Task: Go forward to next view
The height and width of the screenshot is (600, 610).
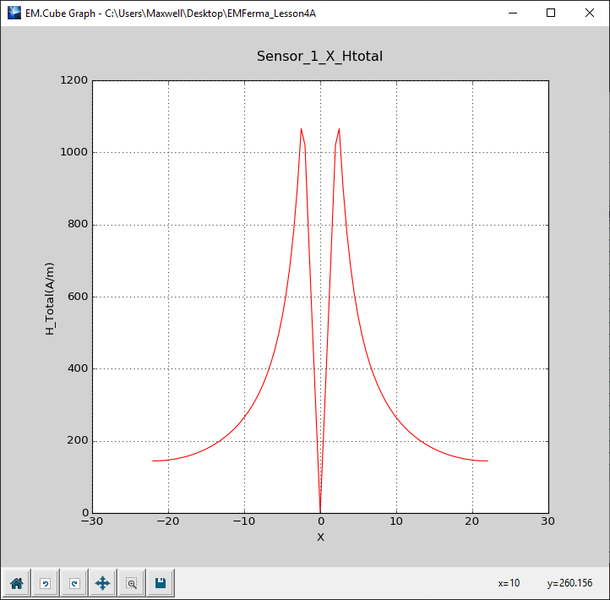Action: tap(73, 582)
